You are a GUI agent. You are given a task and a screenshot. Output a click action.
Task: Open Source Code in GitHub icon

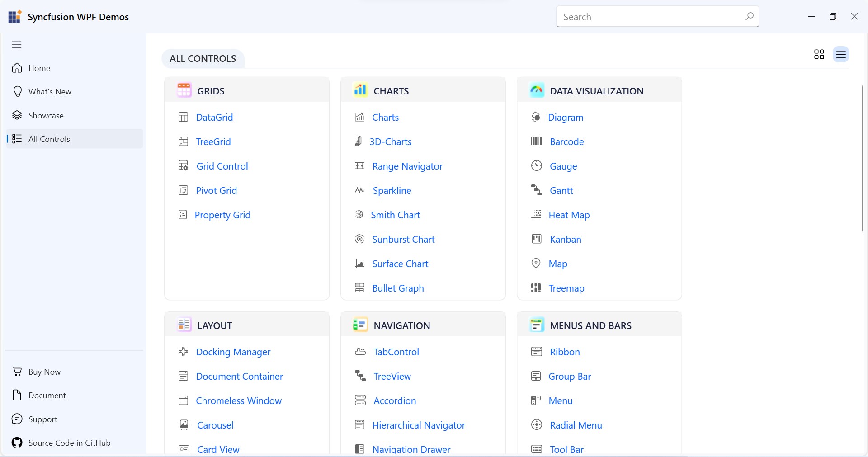click(x=17, y=443)
